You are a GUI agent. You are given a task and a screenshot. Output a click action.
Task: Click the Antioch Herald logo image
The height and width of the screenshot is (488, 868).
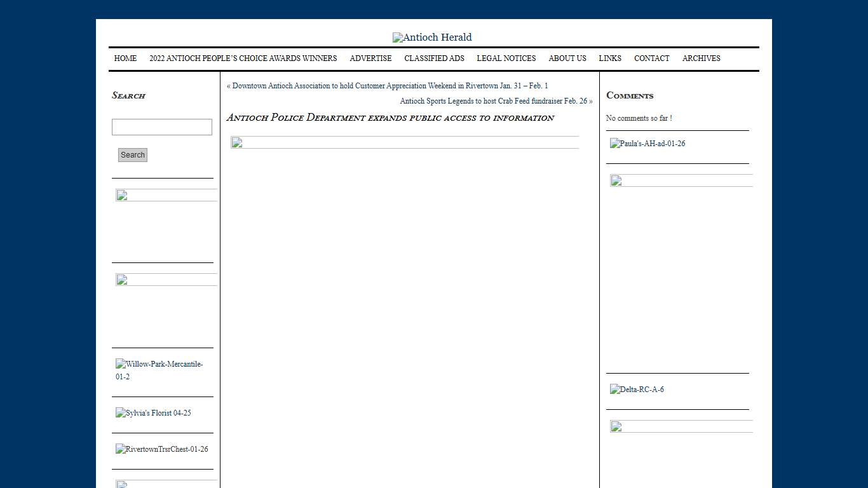[432, 37]
